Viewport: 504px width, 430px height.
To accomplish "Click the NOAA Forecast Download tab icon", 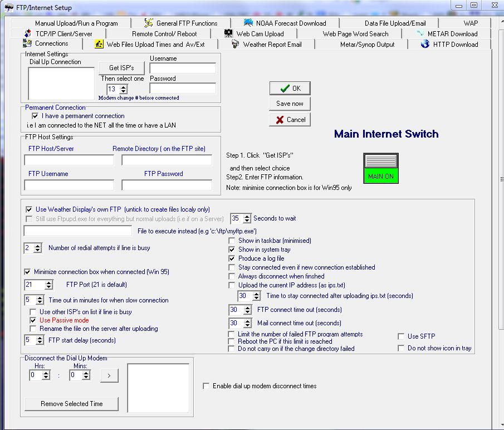I will coord(248,23).
